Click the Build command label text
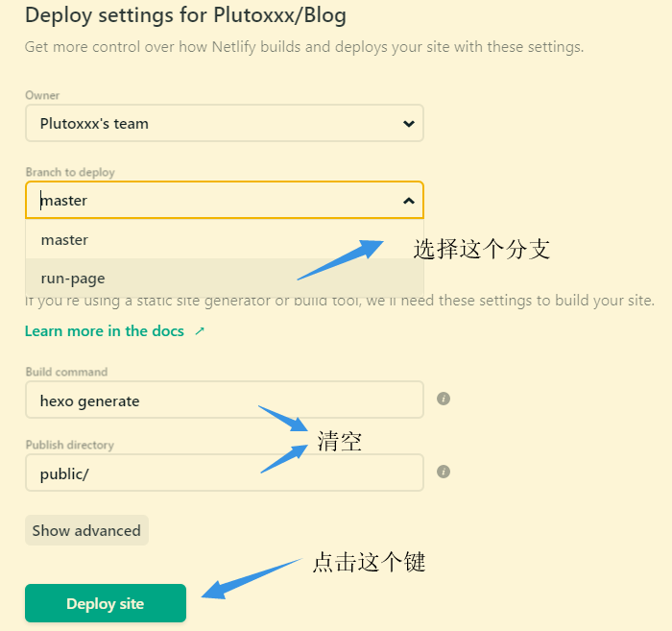 (66, 372)
